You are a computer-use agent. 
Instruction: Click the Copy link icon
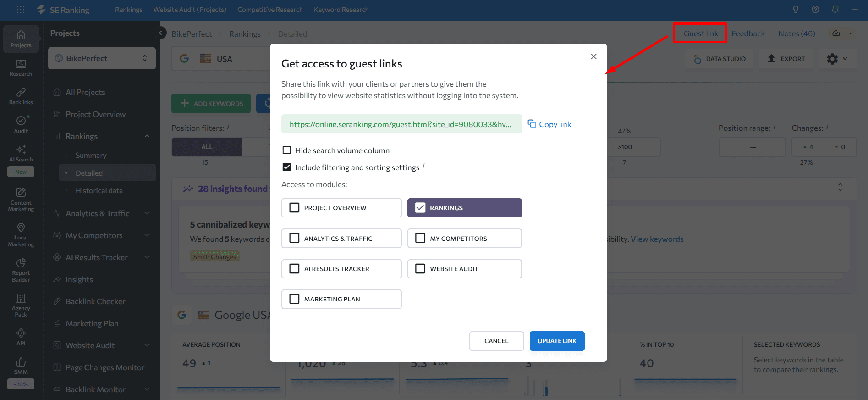[532, 124]
